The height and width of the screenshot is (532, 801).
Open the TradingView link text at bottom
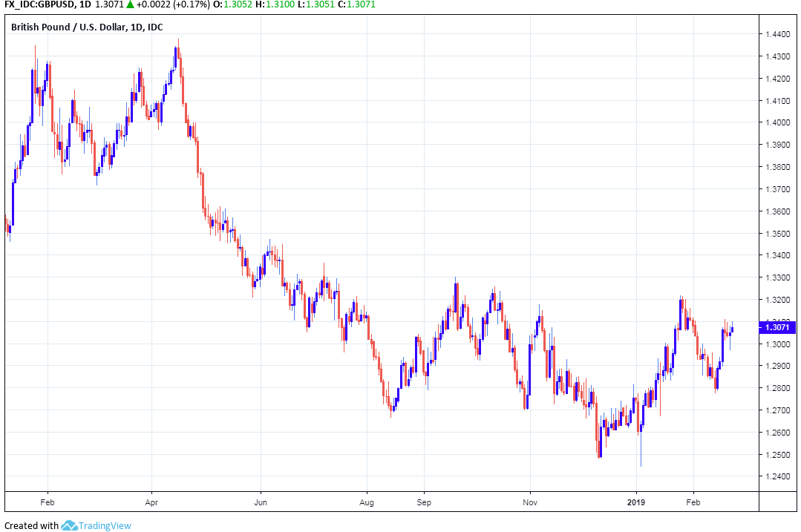pos(106,525)
